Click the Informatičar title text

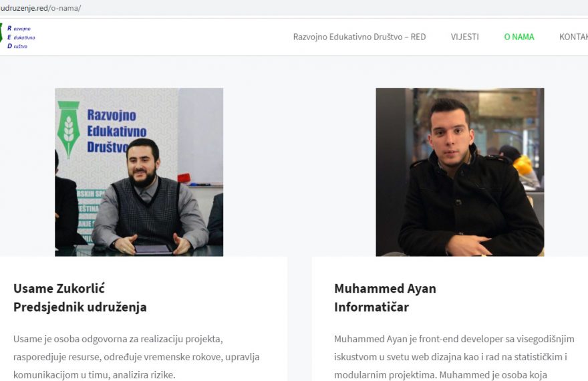(x=372, y=307)
